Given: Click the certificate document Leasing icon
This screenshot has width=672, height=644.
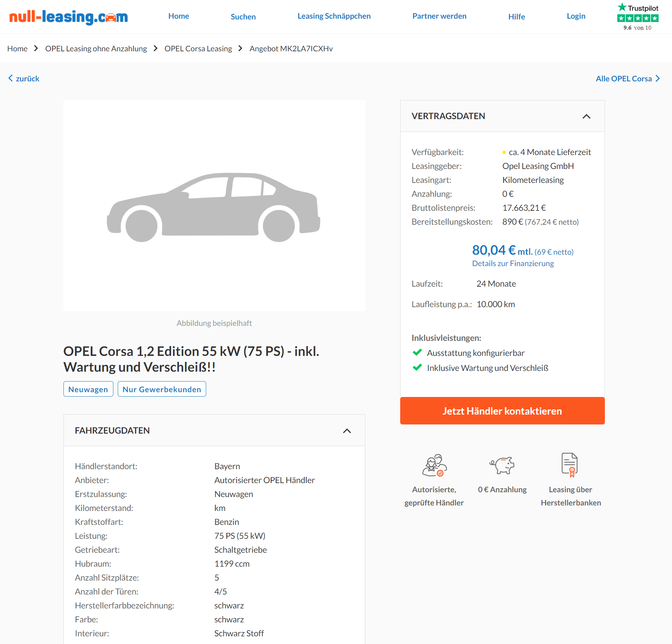Looking at the screenshot, I should pos(570,465).
